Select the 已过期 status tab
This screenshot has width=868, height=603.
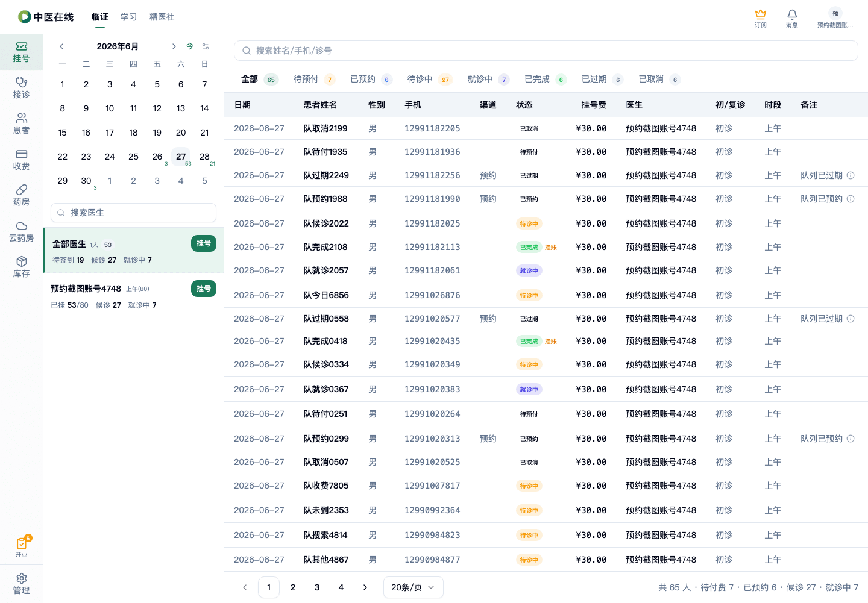(x=603, y=80)
